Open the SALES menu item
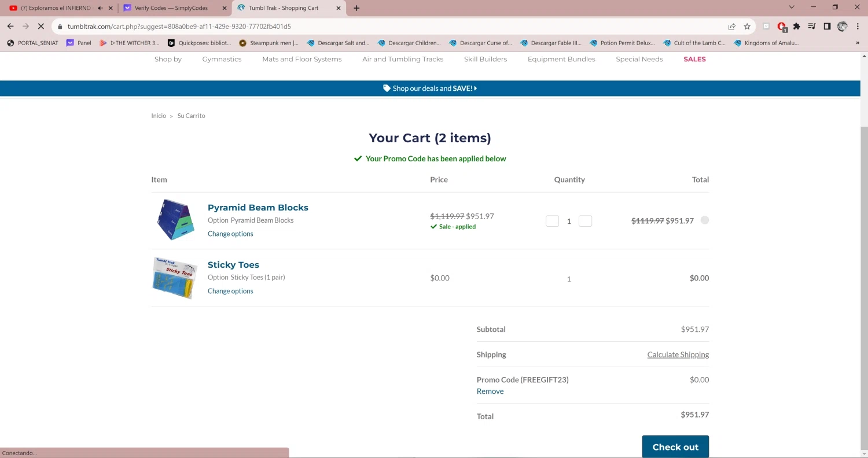The width and height of the screenshot is (868, 458). point(694,59)
